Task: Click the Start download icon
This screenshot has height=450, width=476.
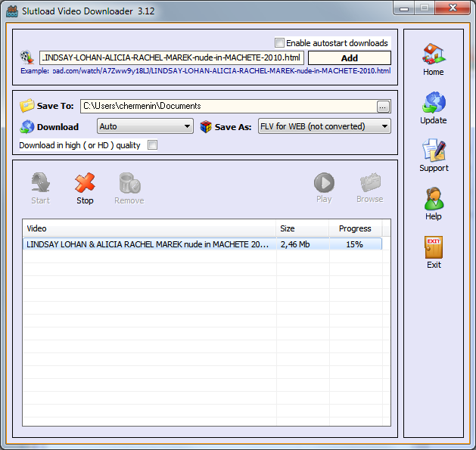Action: [x=40, y=182]
